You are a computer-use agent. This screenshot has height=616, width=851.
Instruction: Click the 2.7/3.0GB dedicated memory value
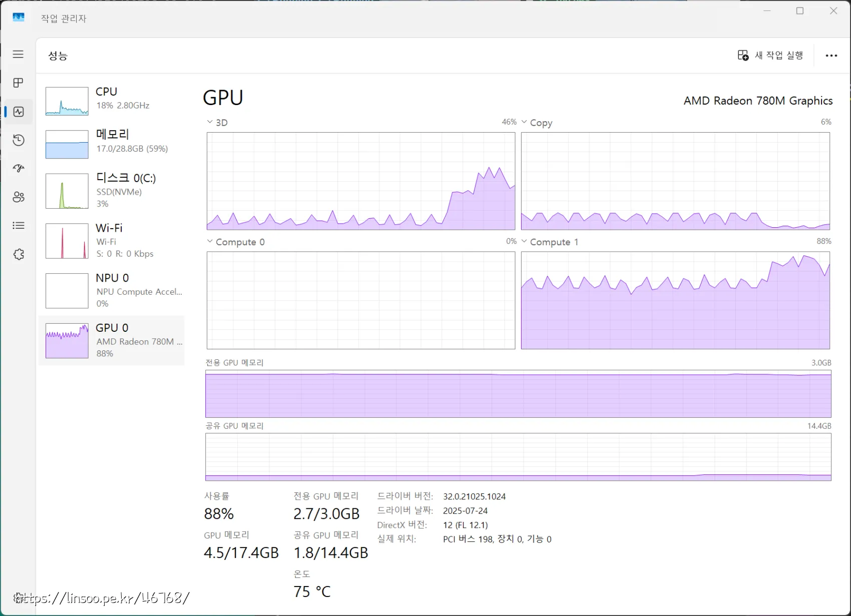pos(326,514)
